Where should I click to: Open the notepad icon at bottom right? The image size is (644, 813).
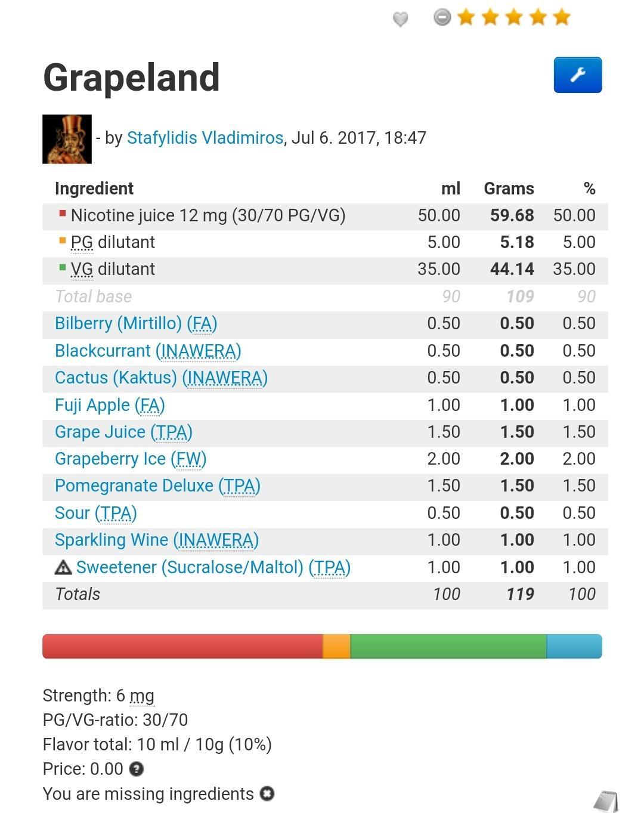coord(606,801)
